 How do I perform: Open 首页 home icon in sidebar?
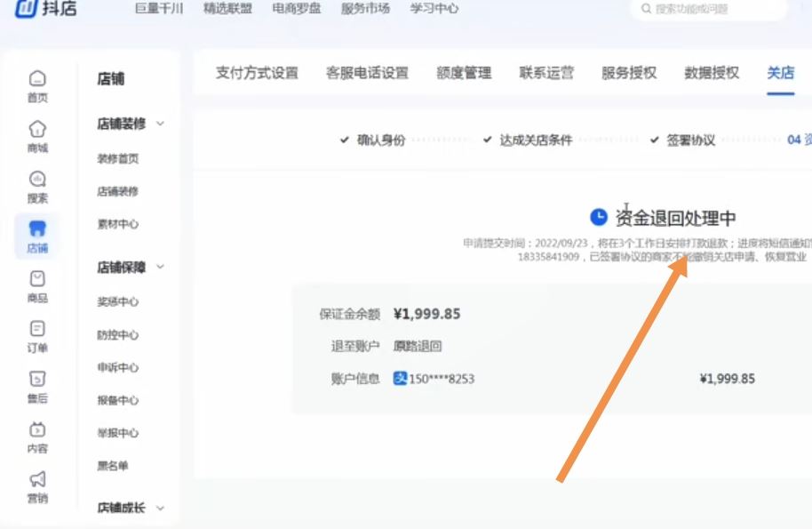37,79
